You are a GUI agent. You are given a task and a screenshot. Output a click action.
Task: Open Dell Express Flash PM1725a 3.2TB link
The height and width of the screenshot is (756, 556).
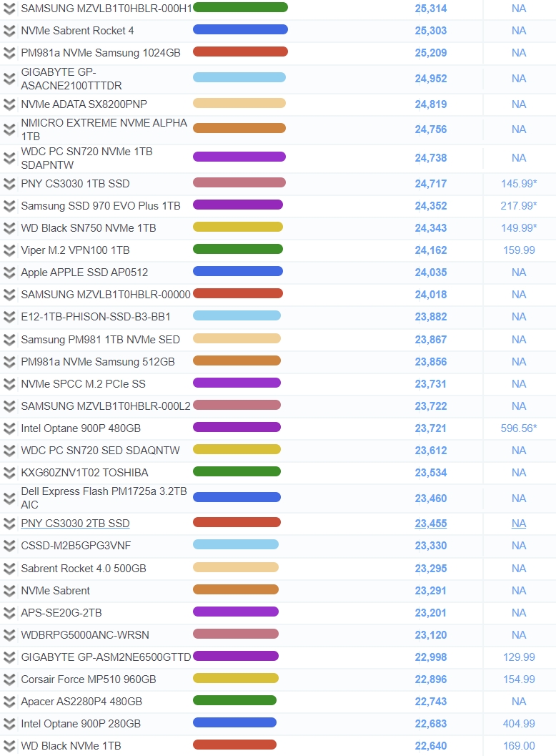click(x=104, y=498)
